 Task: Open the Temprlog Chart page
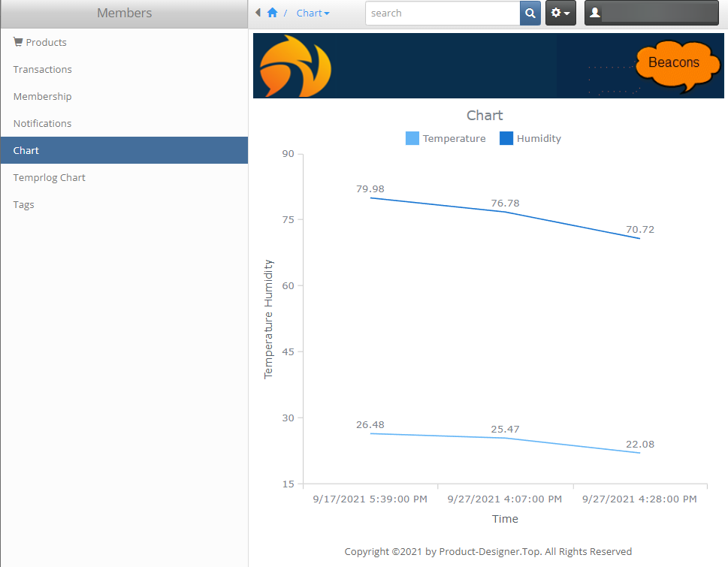50,177
